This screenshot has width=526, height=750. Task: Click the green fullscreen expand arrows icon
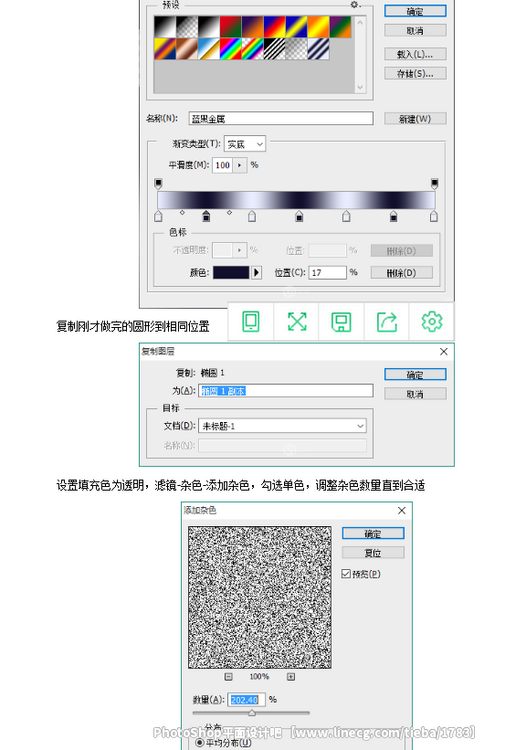pyautogui.click(x=297, y=321)
